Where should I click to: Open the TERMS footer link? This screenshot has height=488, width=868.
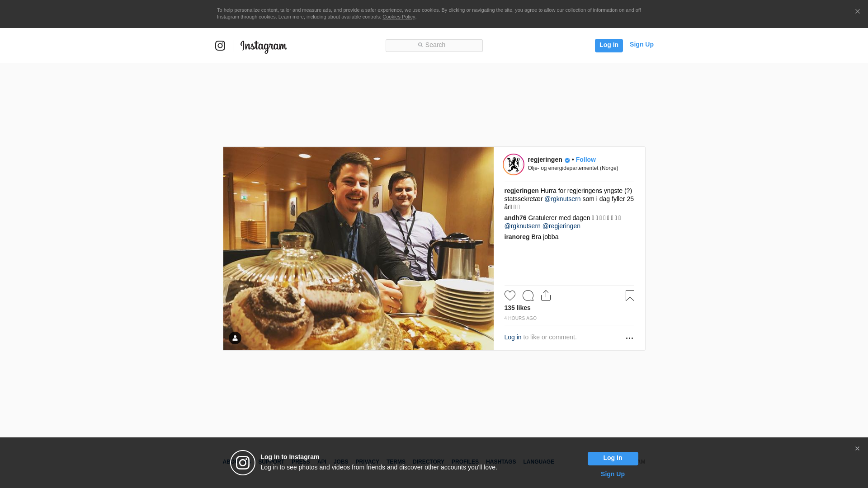[396, 462]
